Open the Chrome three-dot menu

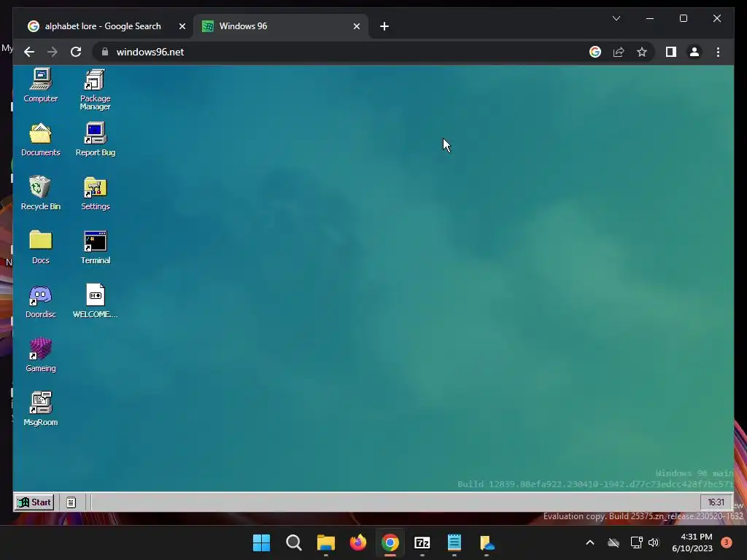coord(718,52)
